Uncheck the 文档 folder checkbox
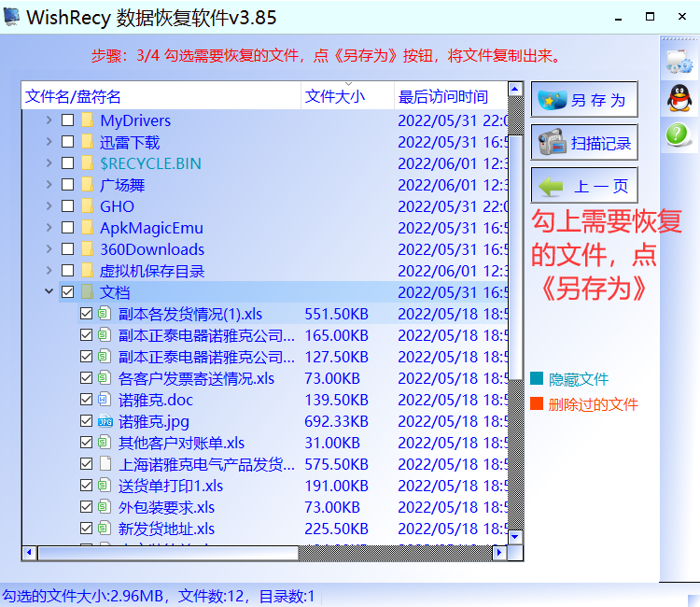Viewport: 700px width, 607px height. (x=68, y=291)
